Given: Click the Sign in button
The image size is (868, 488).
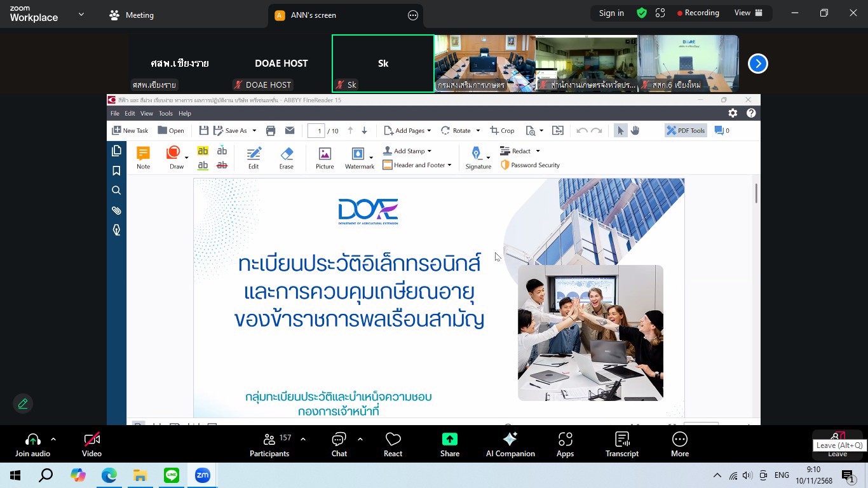Looking at the screenshot, I should click(611, 13).
